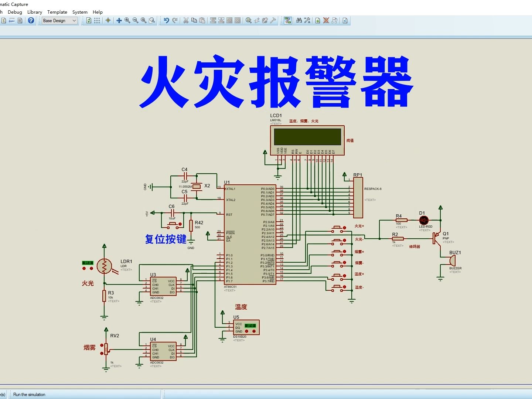Viewport: 532px width, 399px height.
Task: Click the Paste from clipboard icon
Action: (202, 20)
